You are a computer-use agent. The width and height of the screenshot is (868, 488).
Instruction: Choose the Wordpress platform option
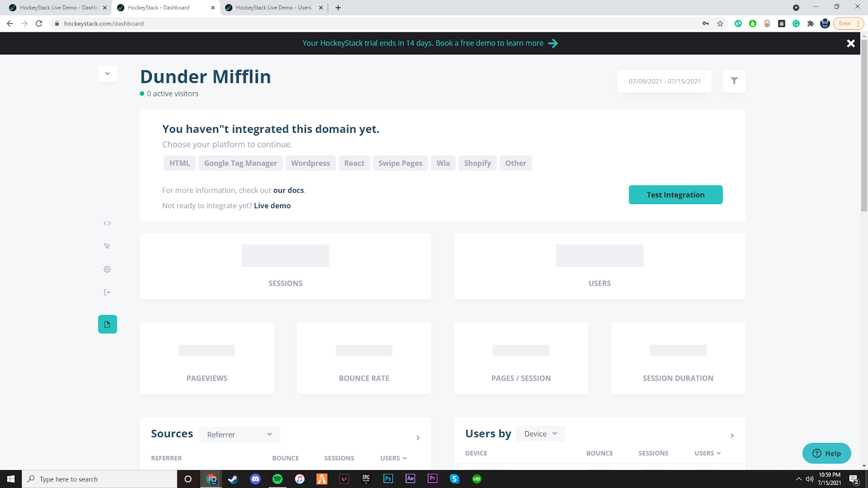[x=310, y=163]
